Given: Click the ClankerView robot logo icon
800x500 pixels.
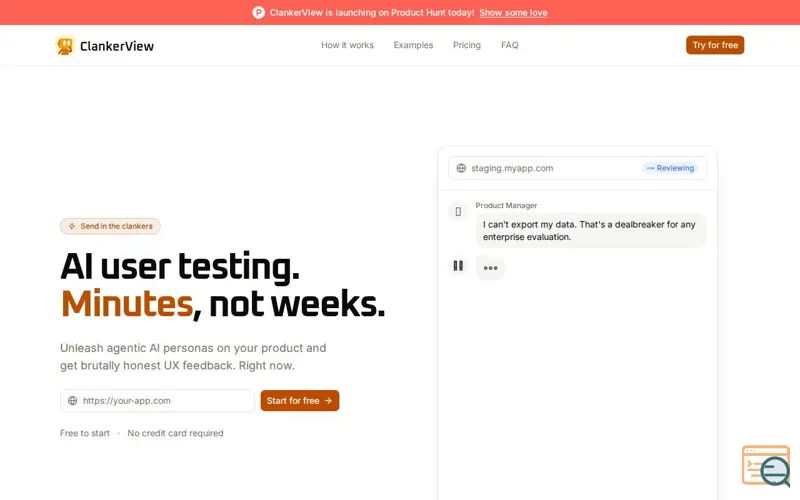Looking at the screenshot, I should coord(65,45).
